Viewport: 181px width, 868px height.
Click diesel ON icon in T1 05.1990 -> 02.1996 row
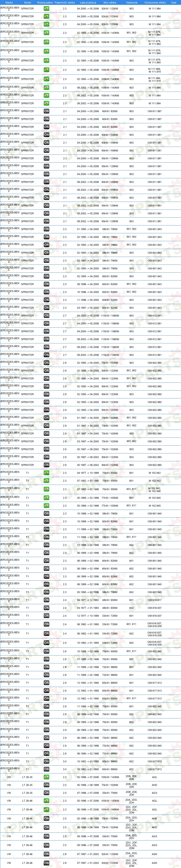click(47, 592)
